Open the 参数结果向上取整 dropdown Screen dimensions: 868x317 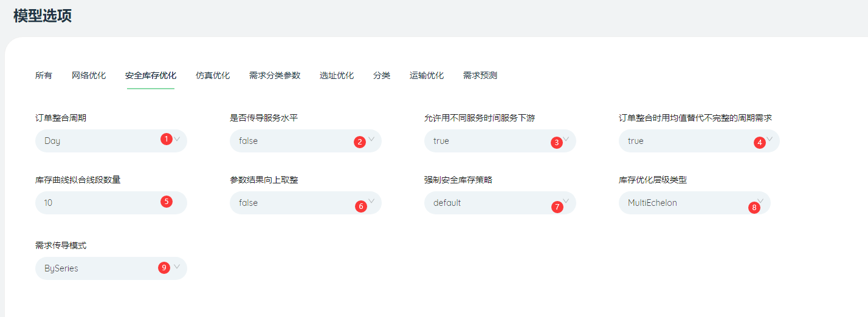pos(306,203)
